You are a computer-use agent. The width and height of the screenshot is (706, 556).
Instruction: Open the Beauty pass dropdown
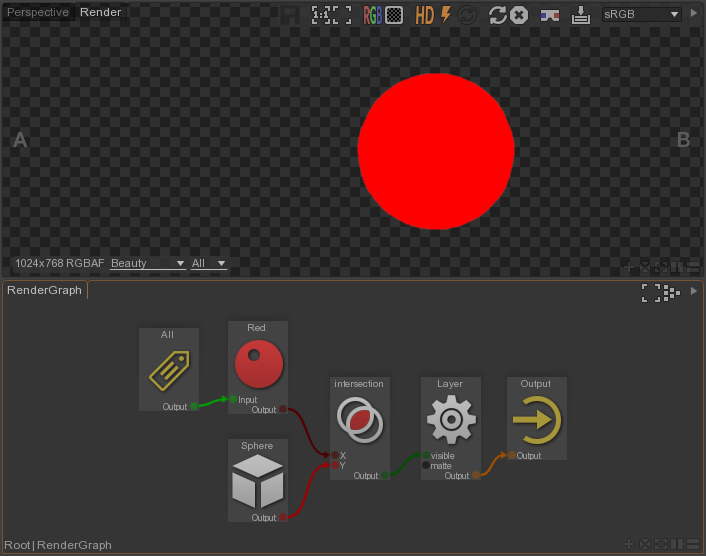tap(147, 263)
